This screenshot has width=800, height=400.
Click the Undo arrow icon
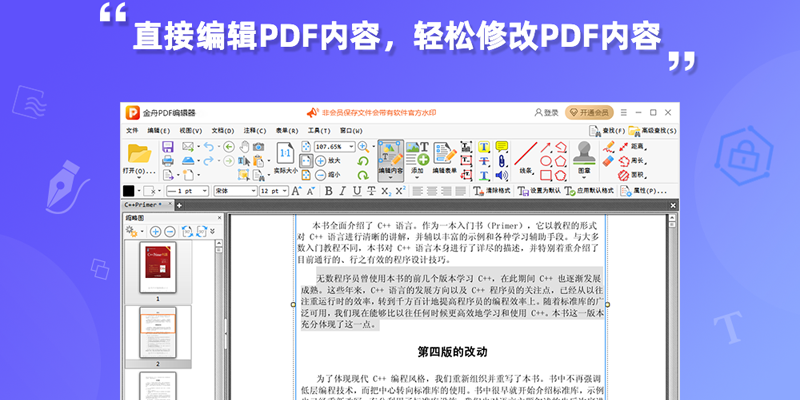point(208,147)
